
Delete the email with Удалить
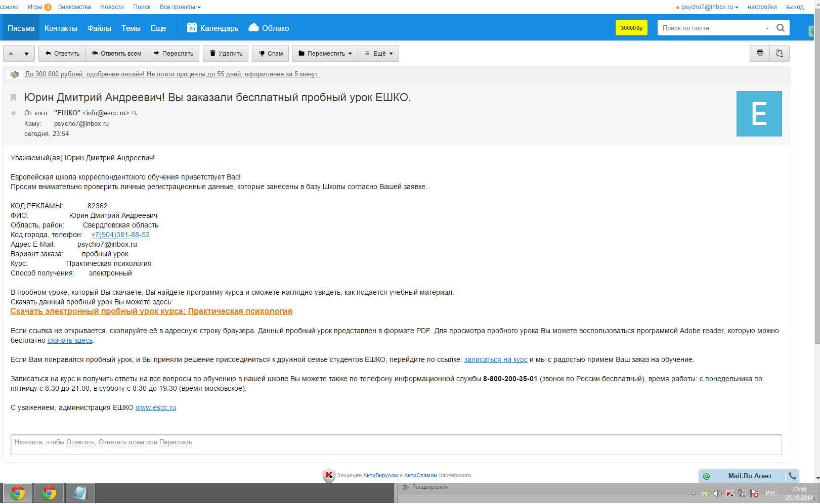(x=226, y=54)
